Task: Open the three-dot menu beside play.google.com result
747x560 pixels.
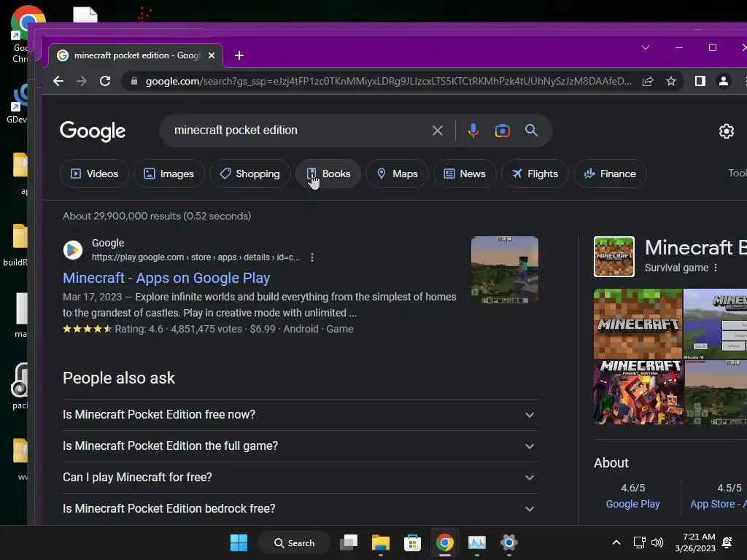Action: click(x=312, y=257)
